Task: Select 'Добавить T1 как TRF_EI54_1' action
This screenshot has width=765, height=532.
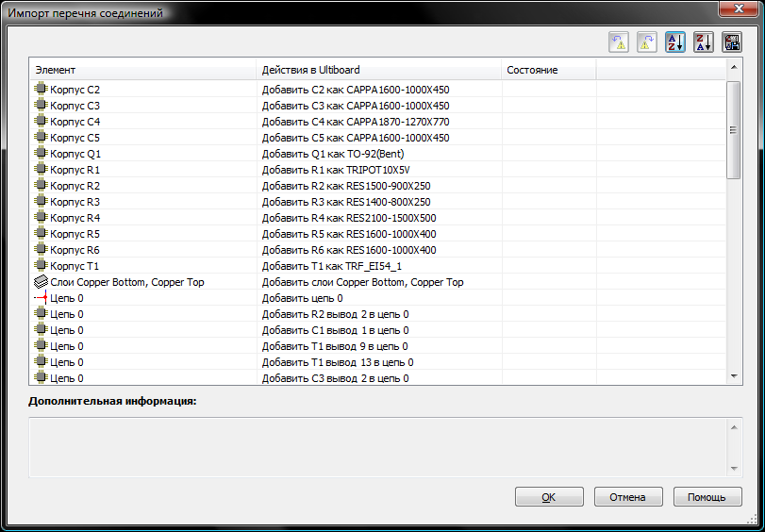Action: click(x=332, y=267)
